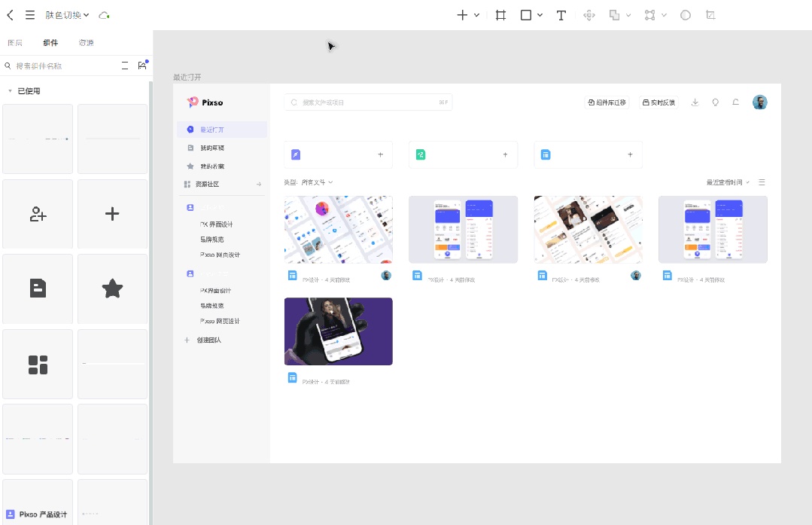Screen dimensions: 812x525
Task: Focus the component name search field
Action: pos(62,66)
